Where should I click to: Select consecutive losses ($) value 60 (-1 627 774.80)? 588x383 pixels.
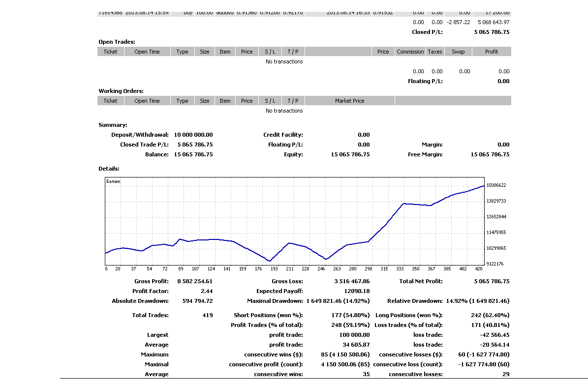click(x=484, y=354)
